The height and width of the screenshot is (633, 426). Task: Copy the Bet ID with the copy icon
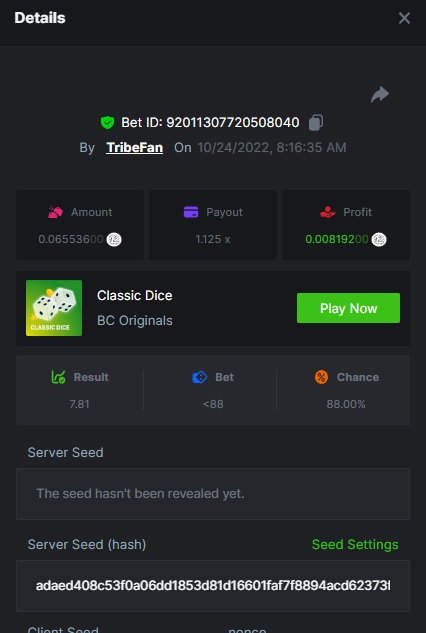[x=316, y=122]
